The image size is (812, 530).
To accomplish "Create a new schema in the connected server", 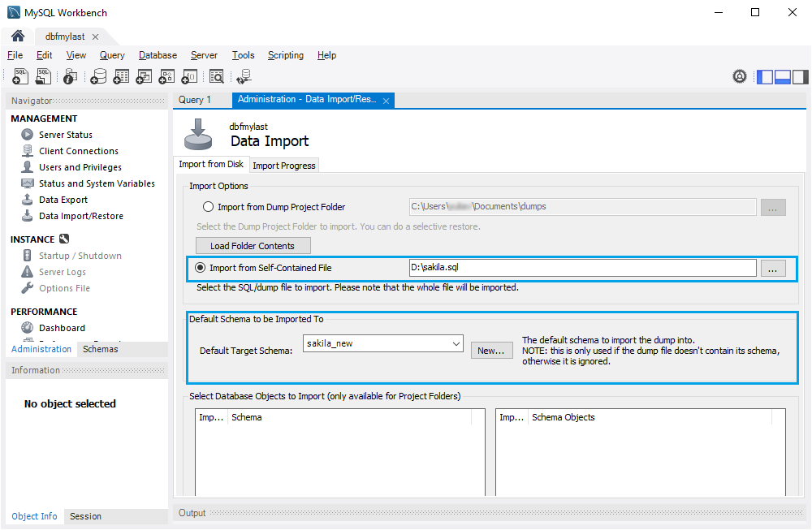I will [98, 76].
